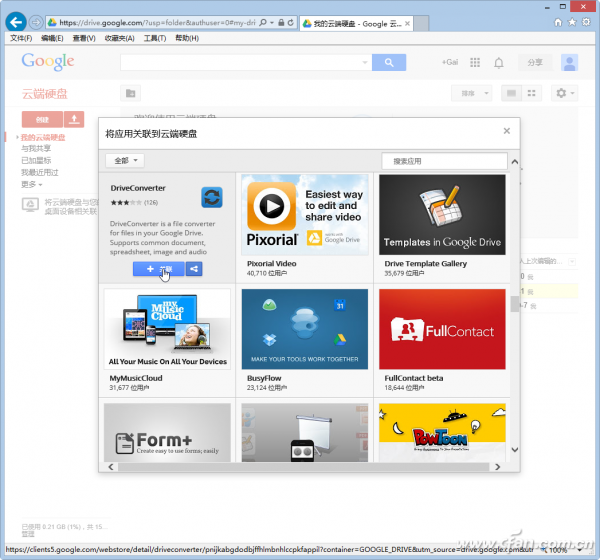Image resolution: width=600 pixels, height=560 pixels.
Task: Click the Google logo
Action: click(x=48, y=62)
